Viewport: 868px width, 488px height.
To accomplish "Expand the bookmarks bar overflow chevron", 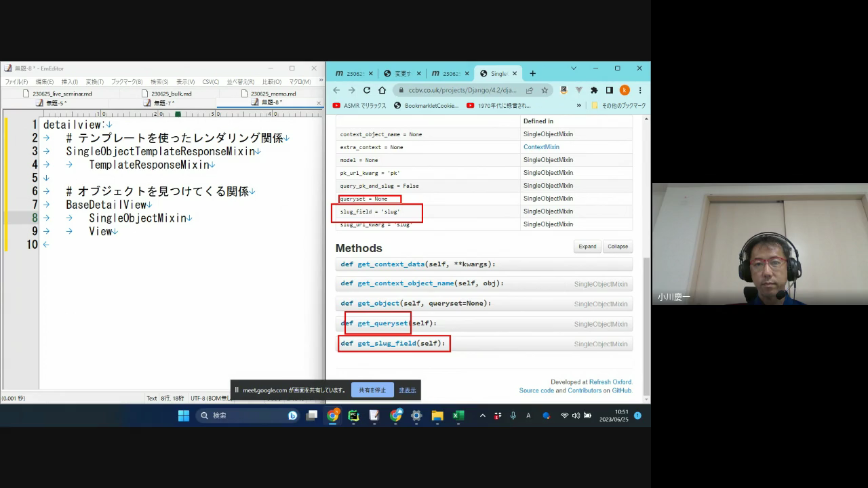I will 578,106.
